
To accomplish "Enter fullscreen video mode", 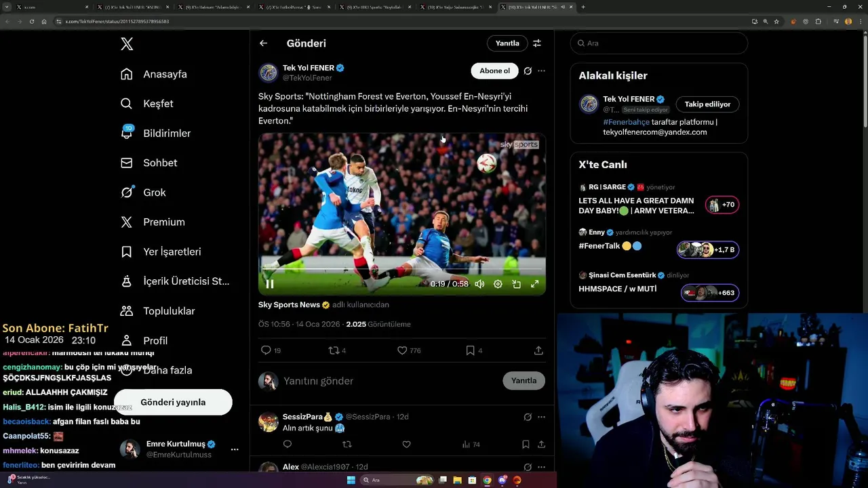I will 534,284.
